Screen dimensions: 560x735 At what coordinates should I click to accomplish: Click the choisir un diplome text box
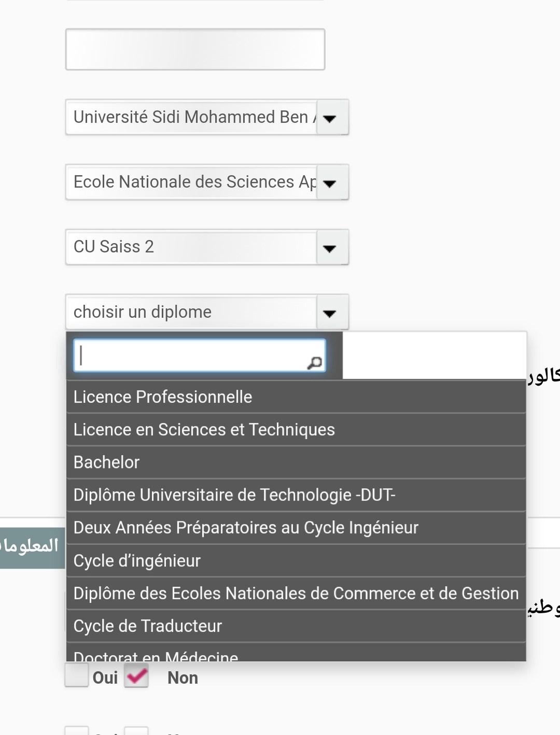[191, 312]
